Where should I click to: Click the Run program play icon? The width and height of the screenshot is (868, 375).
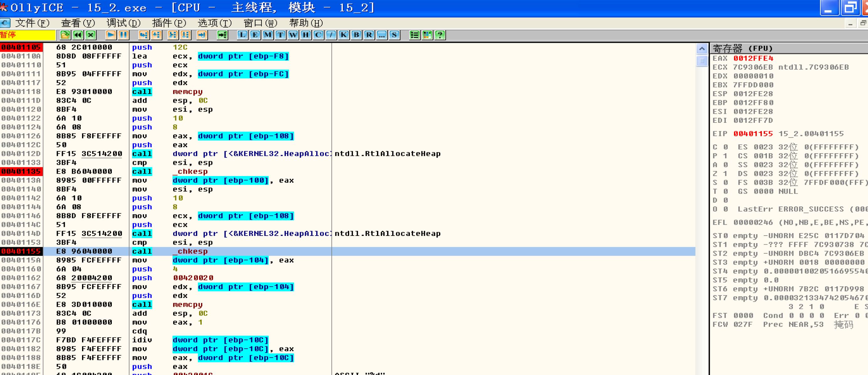tap(111, 35)
